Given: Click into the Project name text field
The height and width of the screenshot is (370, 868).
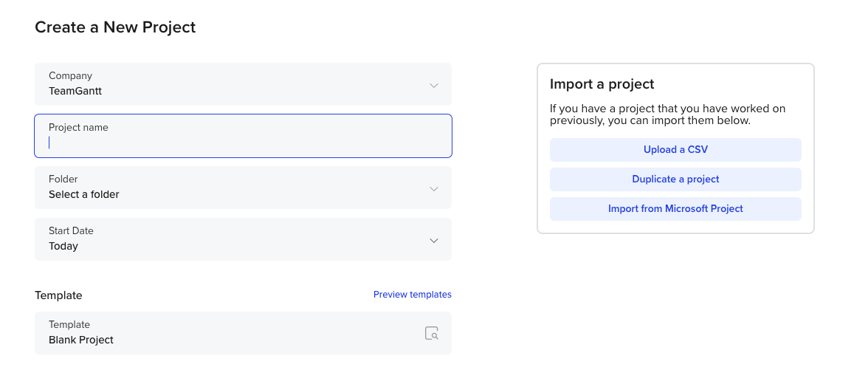Looking at the screenshot, I should tap(243, 143).
